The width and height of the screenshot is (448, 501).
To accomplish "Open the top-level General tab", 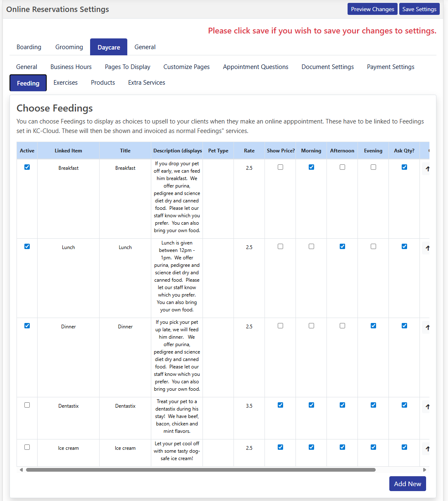I will click(145, 47).
